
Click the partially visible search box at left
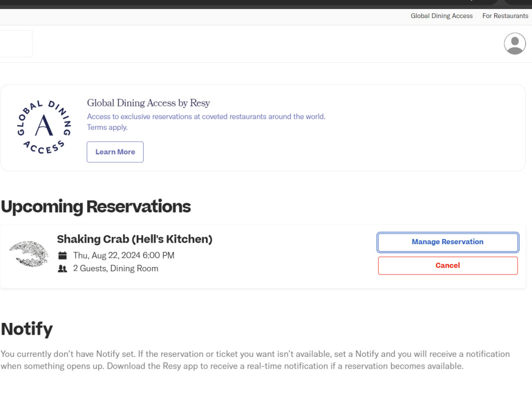pos(16,44)
